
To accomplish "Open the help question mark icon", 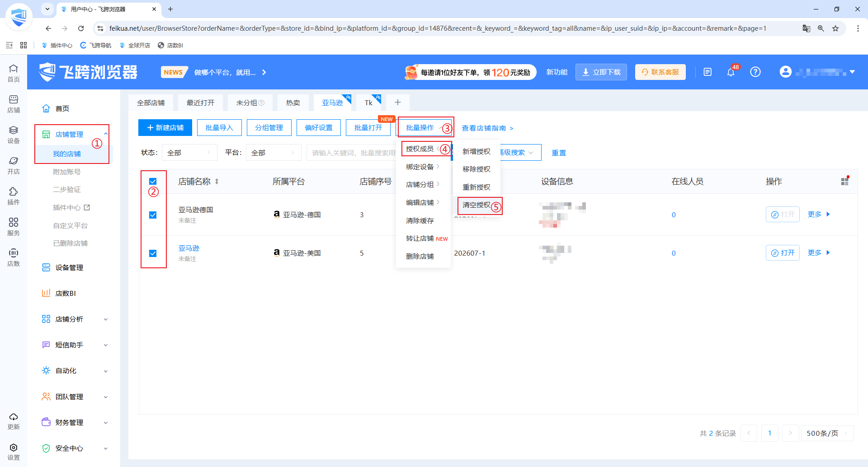I will click(x=755, y=72).
